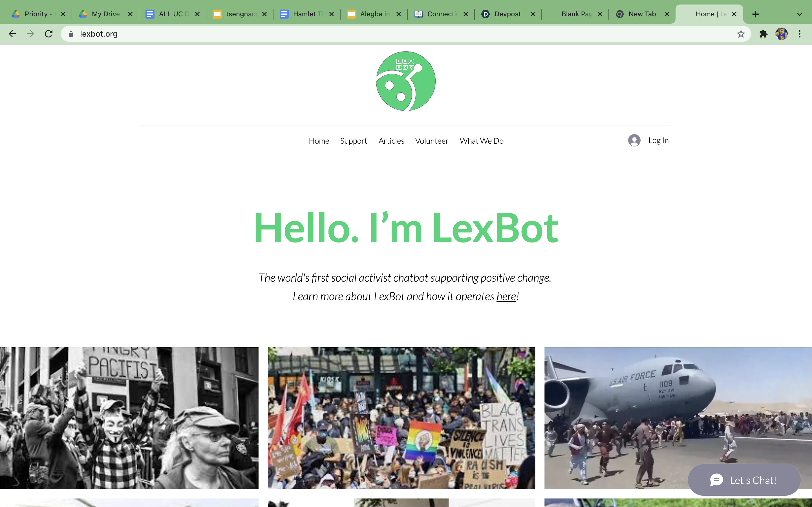Open the Extensions puzzle icon
Image resolution: width=812 pixels, height=507 pixels.
pos(763,34)
